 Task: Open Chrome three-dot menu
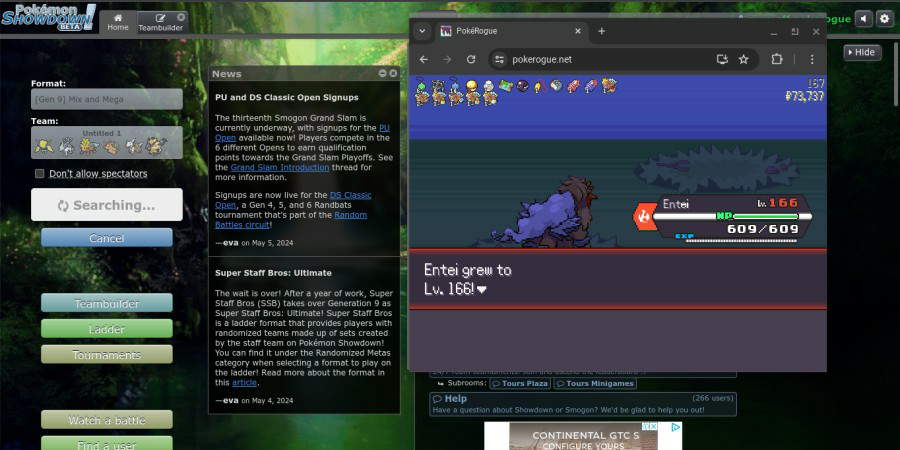(x=812, y=59)
